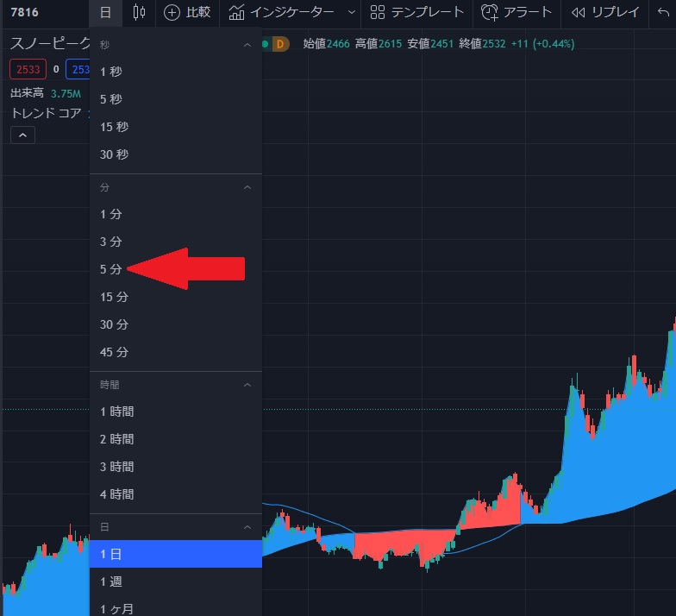Viewport: 676px width, 616px height.
Task: Choose the 30 分 timeframe
Action: click(176, 324)
